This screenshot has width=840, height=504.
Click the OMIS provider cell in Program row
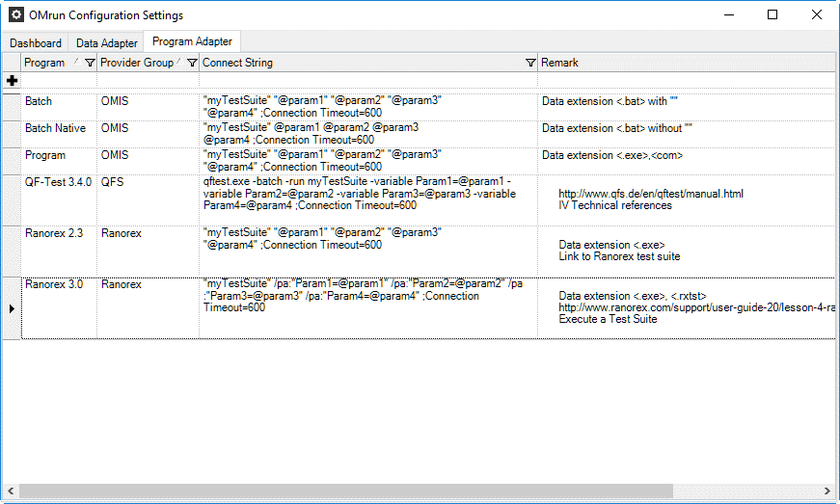[x=148, y=161]
